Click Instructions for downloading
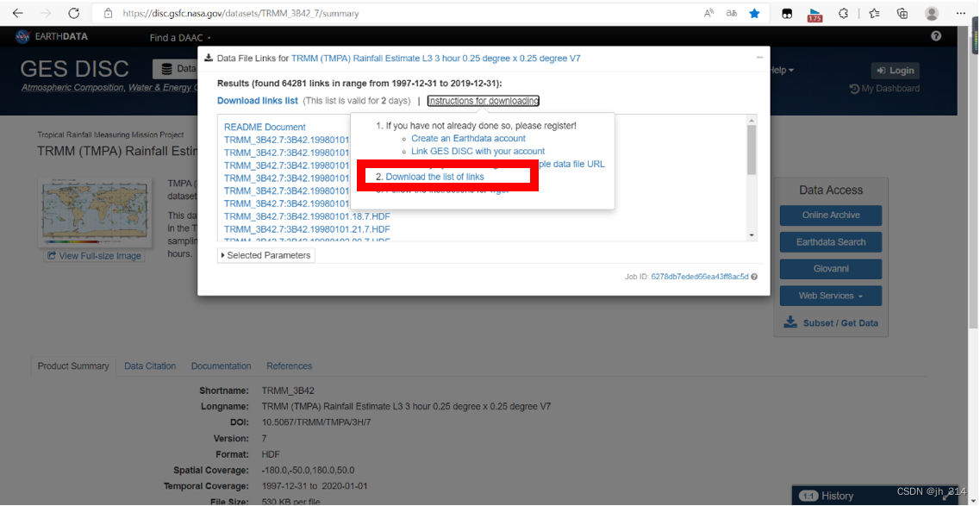Screen dimensions: 980x506 484,101
